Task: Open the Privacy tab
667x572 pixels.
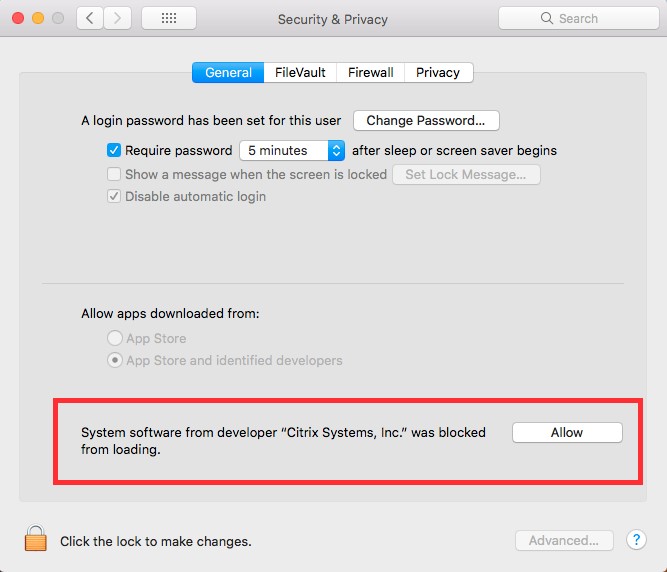Action: 438,72
